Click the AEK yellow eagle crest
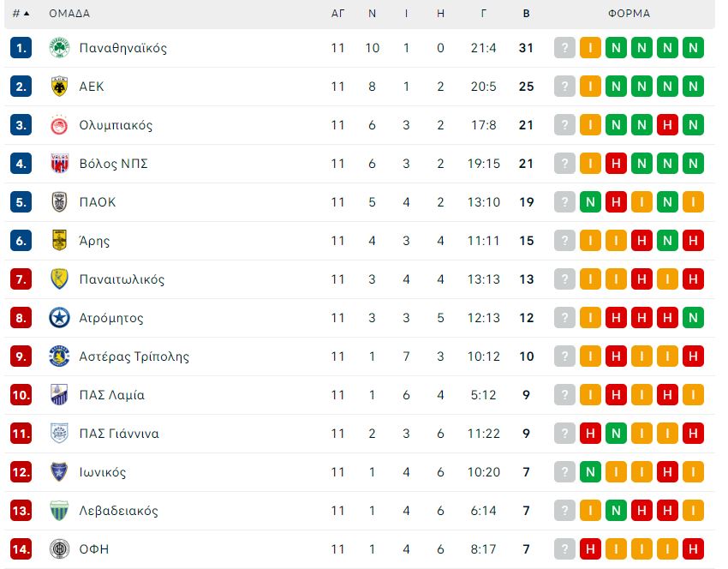Image resolution: width=728 pixels, height=569 pixels. [59, 87]
